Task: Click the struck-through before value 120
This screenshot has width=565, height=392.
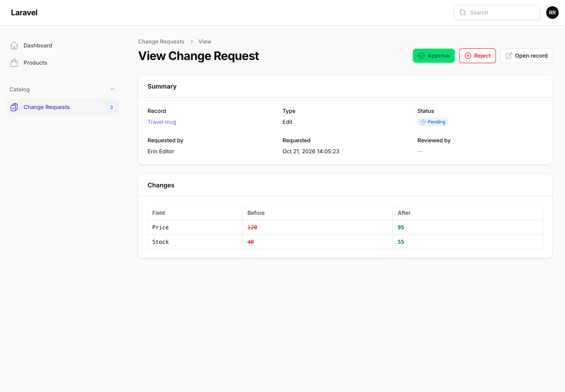Action: click(252, 227)
